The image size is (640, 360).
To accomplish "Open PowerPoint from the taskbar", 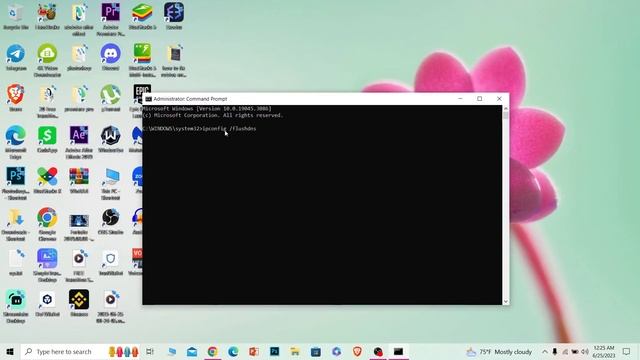I will 253,351.
